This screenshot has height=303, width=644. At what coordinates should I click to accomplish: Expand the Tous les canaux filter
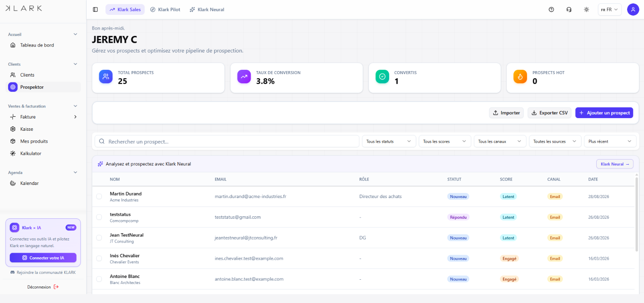pos(500,141)
